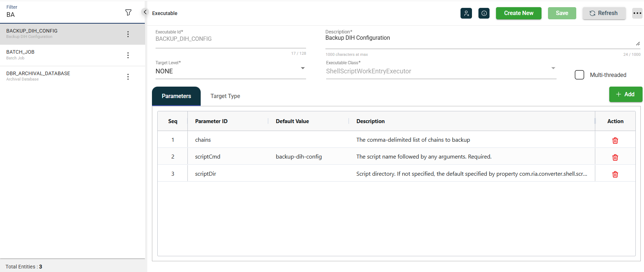Delete the chains parameter row
644x272 pixels.
[615, 140]
